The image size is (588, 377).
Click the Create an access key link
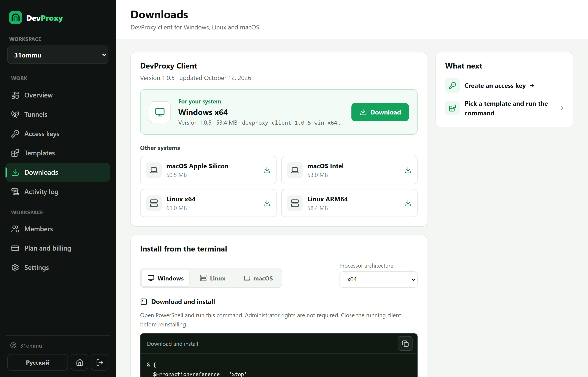[499, 86]
